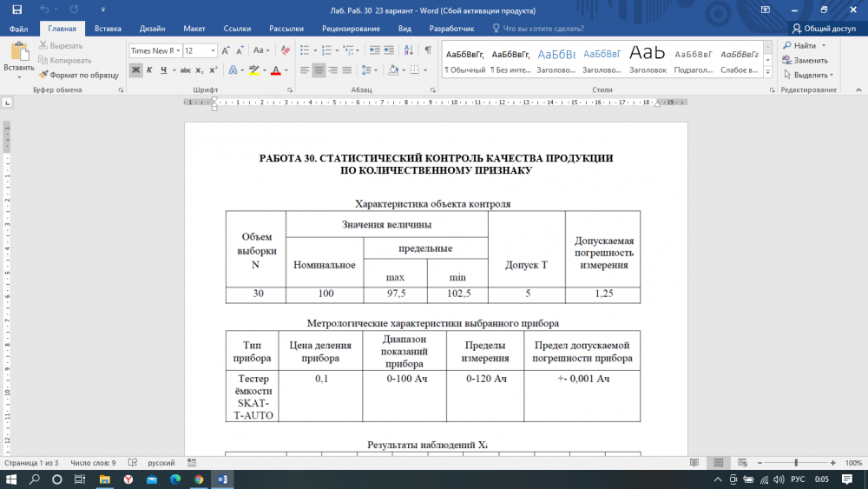Image resolution: width=868 pixels, height=489 pixels.
Task: Decrease paragraph indent
Action: [375, 50]
